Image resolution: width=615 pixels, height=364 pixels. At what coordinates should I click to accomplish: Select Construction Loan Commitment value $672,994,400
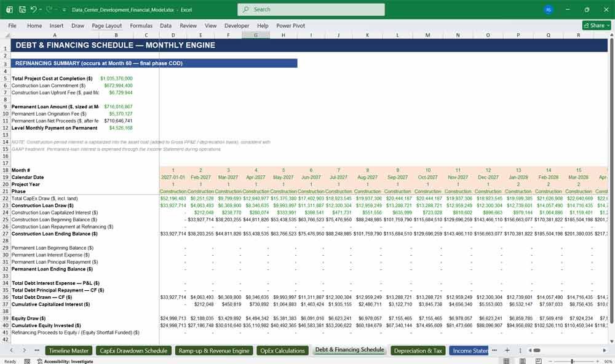point(116,85)
